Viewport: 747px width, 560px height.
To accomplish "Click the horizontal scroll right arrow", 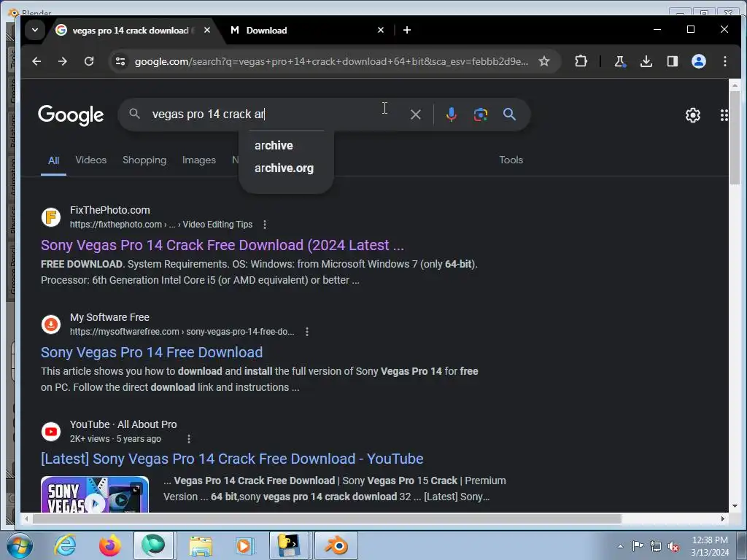I will point(723,518).
